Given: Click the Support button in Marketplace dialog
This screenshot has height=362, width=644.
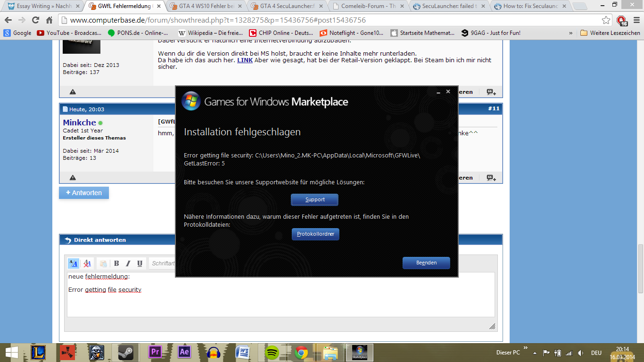Looking at the screenshot, I should tap(314, 200).
